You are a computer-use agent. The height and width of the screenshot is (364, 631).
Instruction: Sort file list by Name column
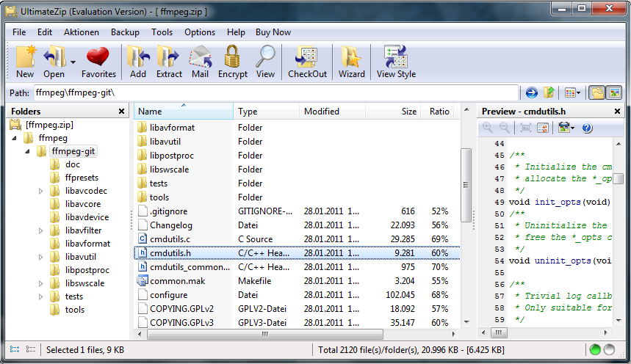pos(184,112)
